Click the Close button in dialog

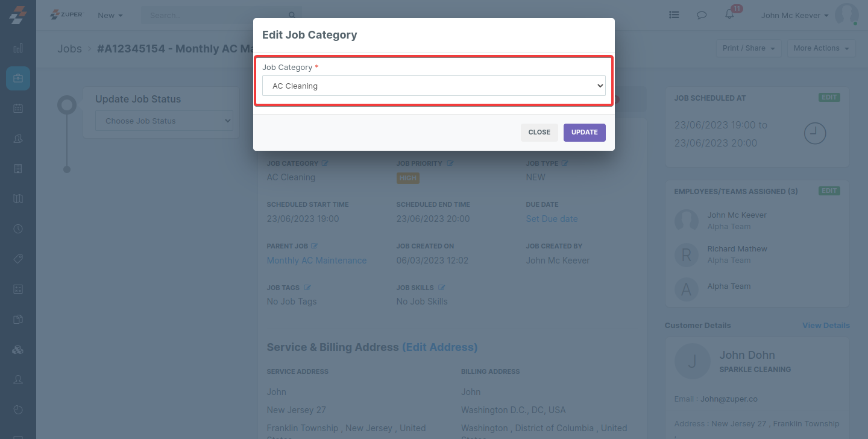click(539, 132)
